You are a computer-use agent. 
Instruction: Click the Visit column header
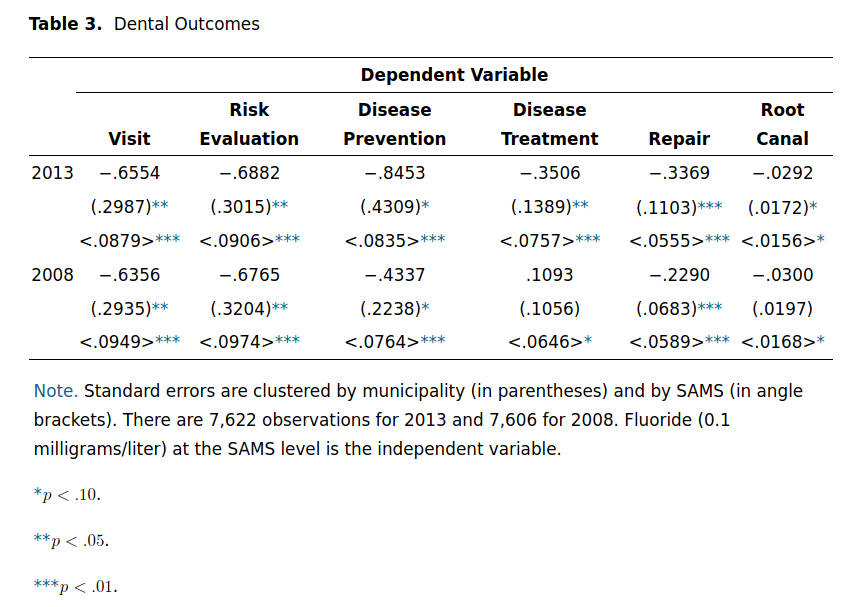tap(129, 139)
